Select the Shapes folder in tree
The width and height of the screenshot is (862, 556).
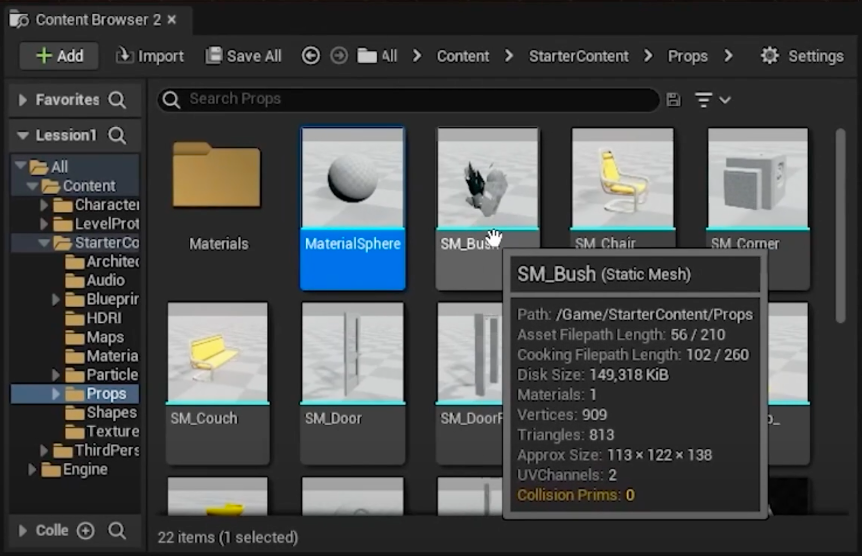pos(111,412)
